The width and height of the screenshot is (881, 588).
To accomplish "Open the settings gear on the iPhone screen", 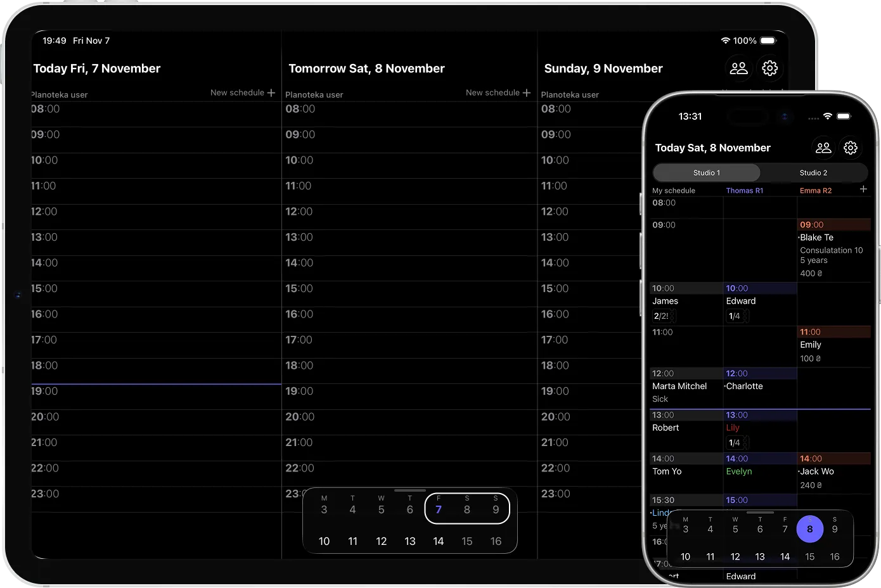I will click(850, 148).
